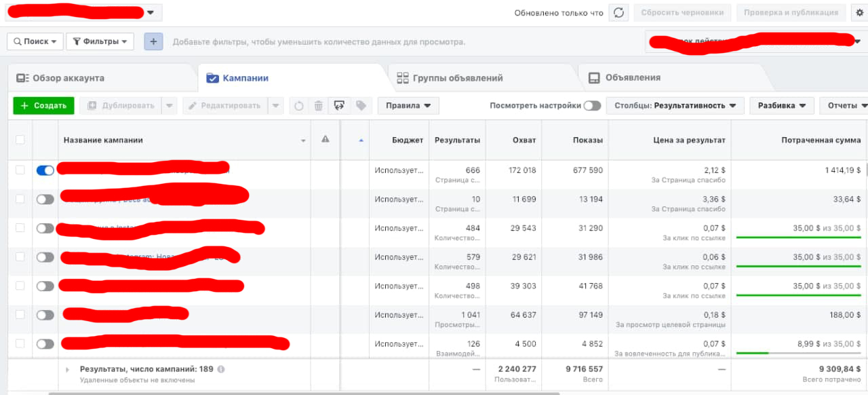Click spend progress bar of 8,99 $ campaign
868x395 pixels.
(x=798, y=353)
